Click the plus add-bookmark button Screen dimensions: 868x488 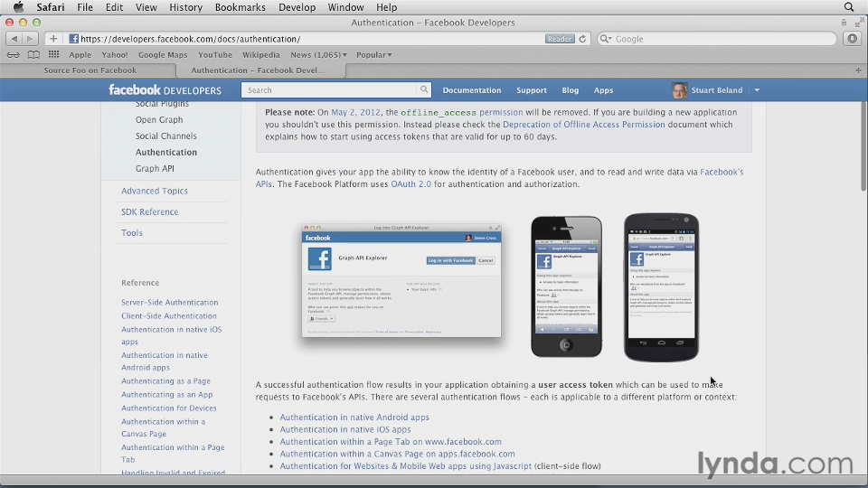pos(53,39)
